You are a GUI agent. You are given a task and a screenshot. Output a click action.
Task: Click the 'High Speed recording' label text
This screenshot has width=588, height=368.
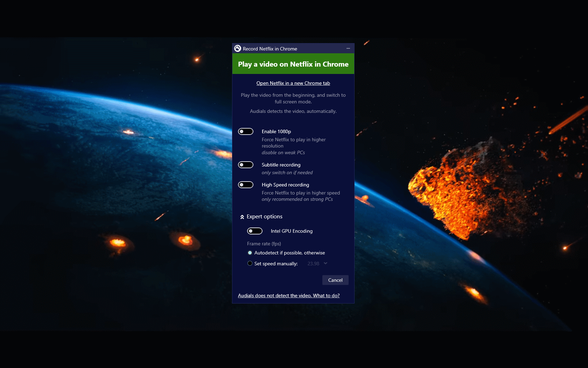[x=285, y=185]
